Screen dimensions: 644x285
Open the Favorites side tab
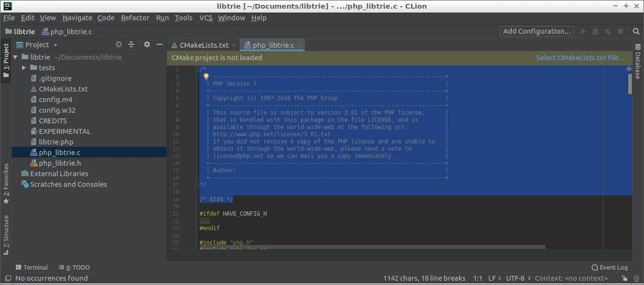click(6, 183)
